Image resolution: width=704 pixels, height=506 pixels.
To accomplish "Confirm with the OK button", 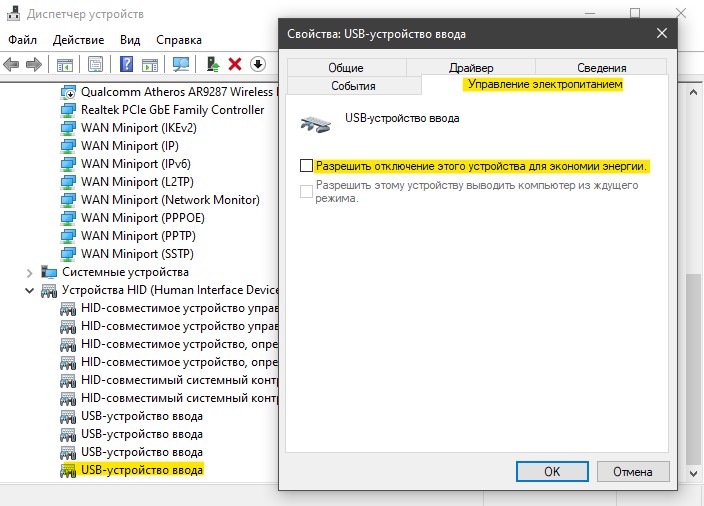I will [x=552, y=471].
